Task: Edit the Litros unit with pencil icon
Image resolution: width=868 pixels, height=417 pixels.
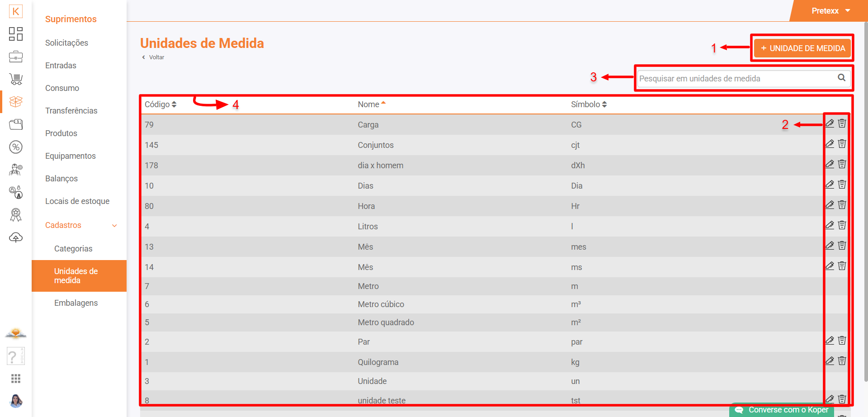Action: click(830, 225)
